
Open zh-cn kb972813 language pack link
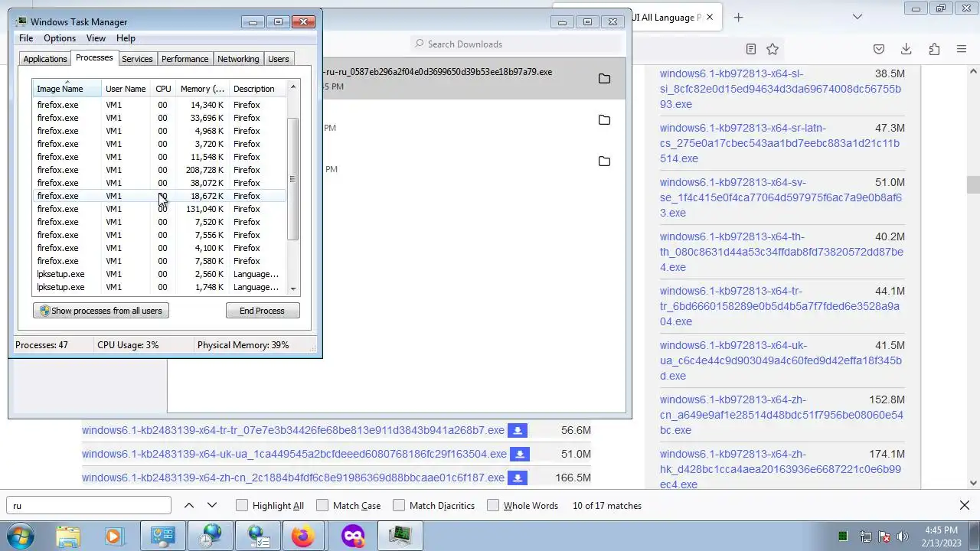(x=782, y=415)
